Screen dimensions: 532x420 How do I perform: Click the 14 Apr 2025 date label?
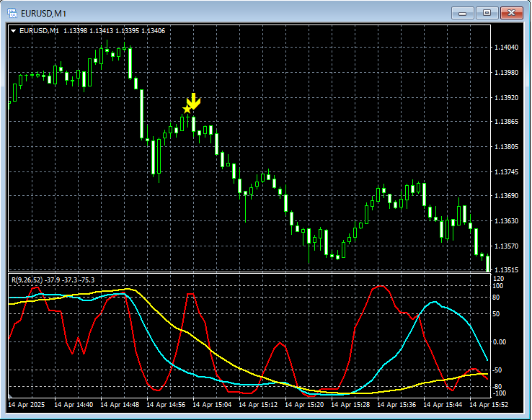(x=27, y=405)
